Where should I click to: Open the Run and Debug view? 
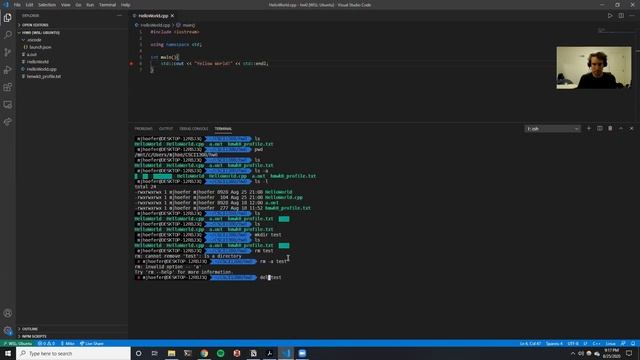(x=8, y=70)
